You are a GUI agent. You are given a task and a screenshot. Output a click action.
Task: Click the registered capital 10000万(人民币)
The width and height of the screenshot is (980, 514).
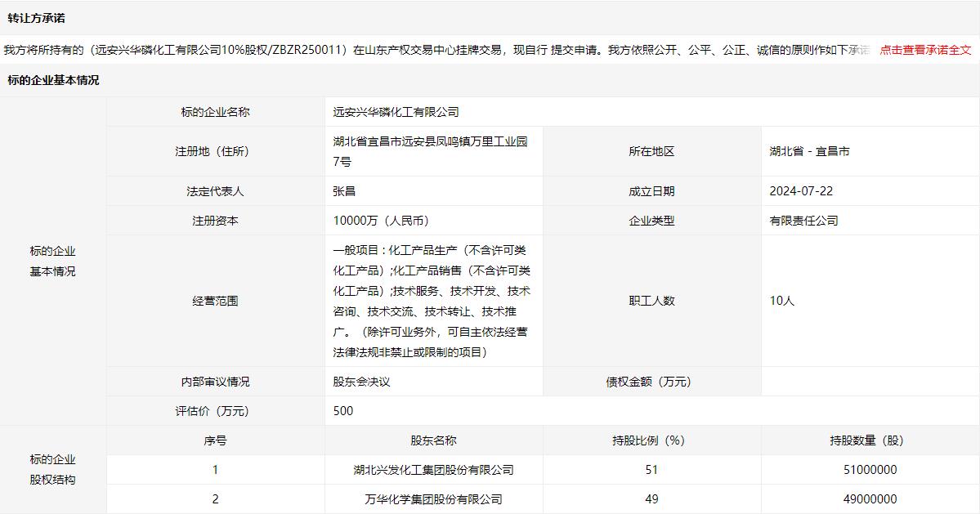(382, 221)
